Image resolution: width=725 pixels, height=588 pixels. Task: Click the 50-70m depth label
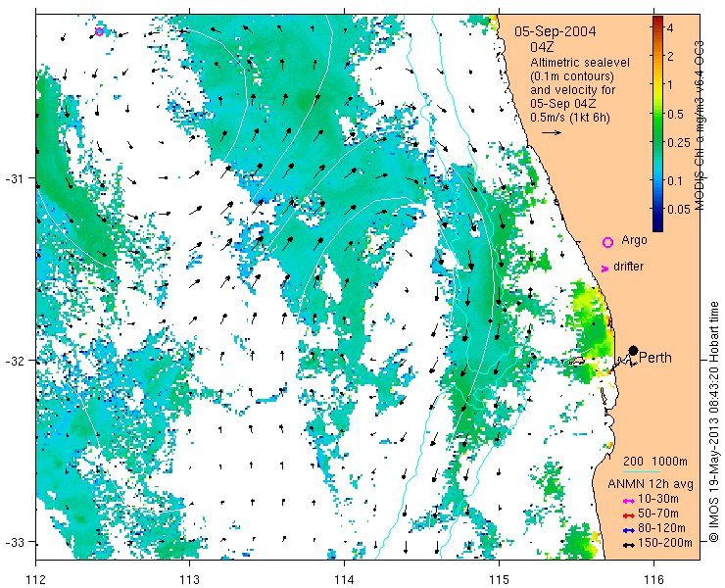(x=658, y=514)
